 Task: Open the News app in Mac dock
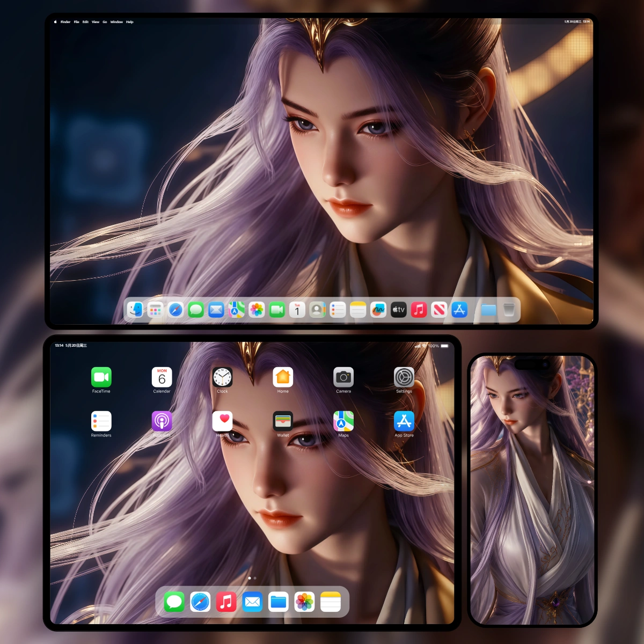point(439,310)
